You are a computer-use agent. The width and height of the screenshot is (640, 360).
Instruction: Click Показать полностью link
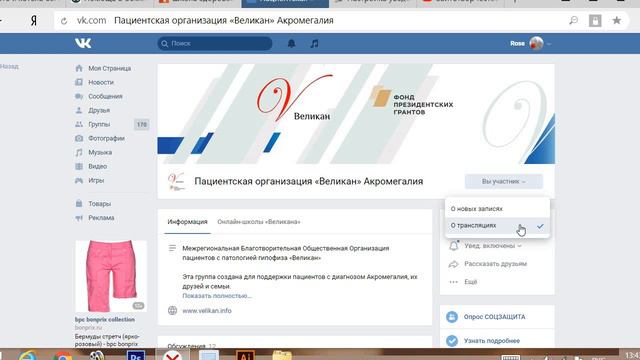[217, 296]
